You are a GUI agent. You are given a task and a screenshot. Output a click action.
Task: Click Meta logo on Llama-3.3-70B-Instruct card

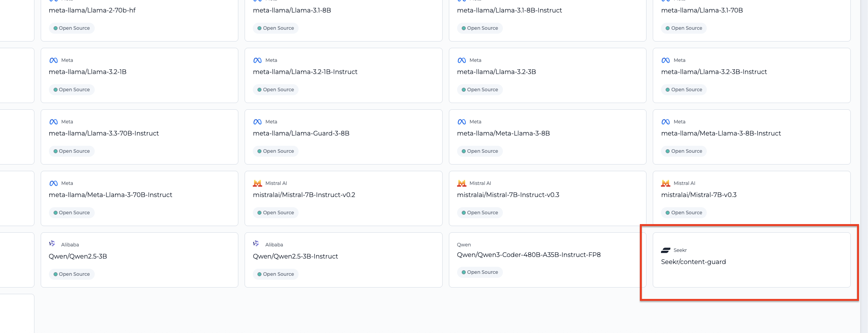[54, 122]
